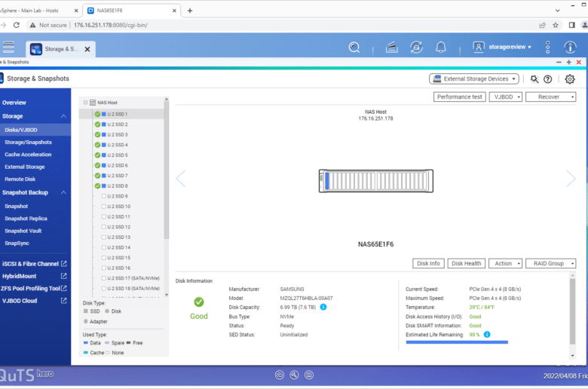Click the first bottom dock circular icon

(280, 375)
